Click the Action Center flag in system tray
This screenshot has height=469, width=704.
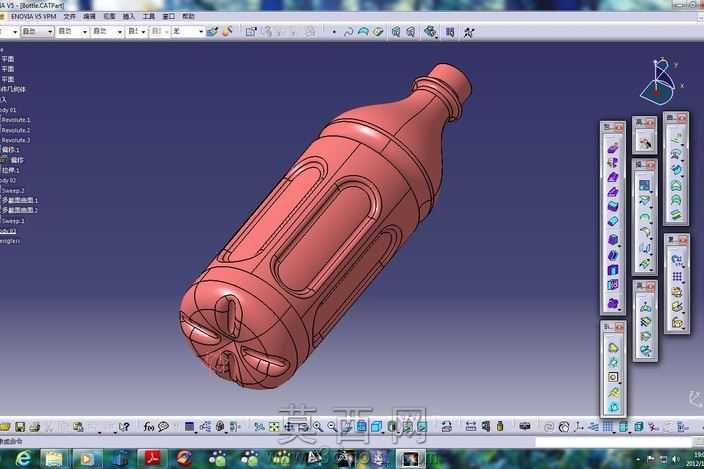coord(651,459)
